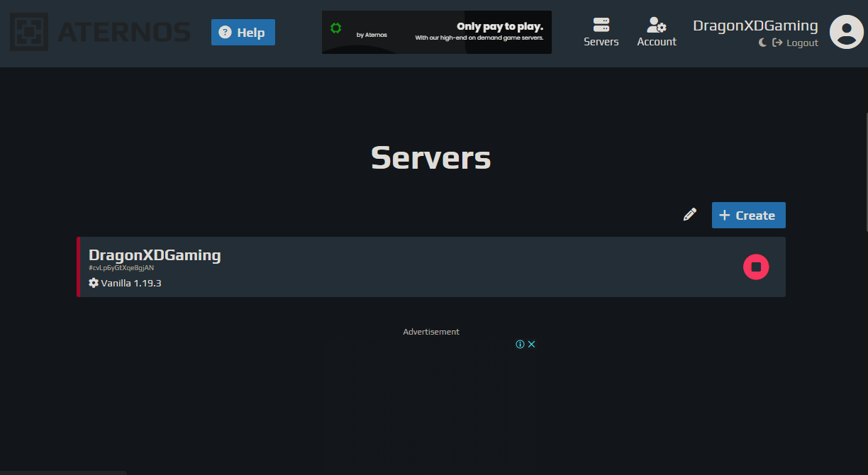Open the 'Only pay to play' banner ad
868x475 pixels.
437,33
